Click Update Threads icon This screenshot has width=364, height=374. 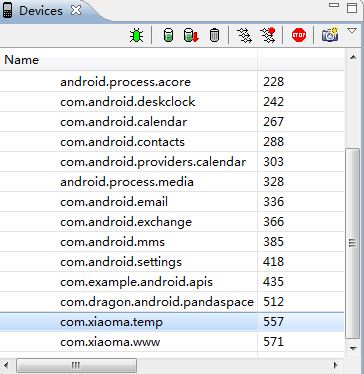point(244,35)
